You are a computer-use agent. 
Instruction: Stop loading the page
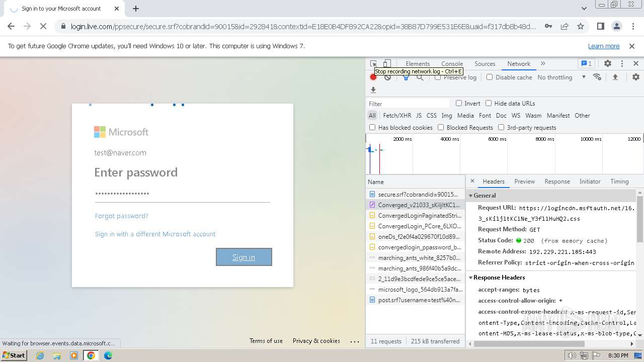coord(43,26)
